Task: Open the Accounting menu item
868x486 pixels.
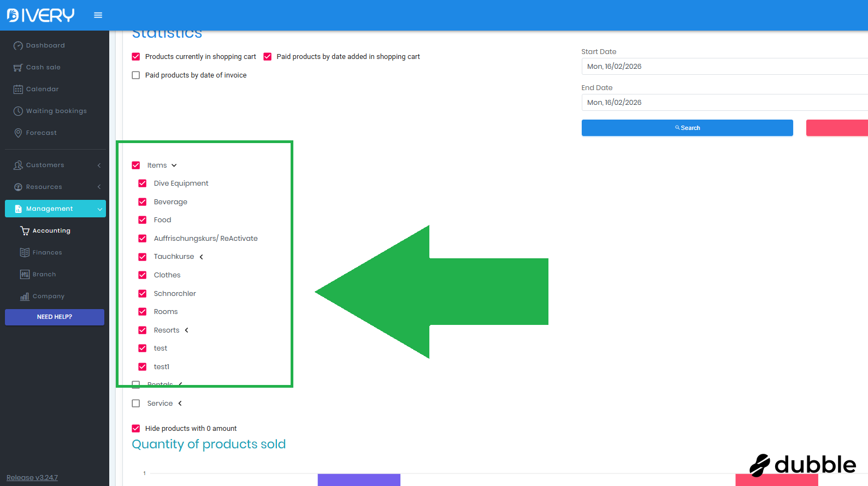Action: tap(51, 231)
